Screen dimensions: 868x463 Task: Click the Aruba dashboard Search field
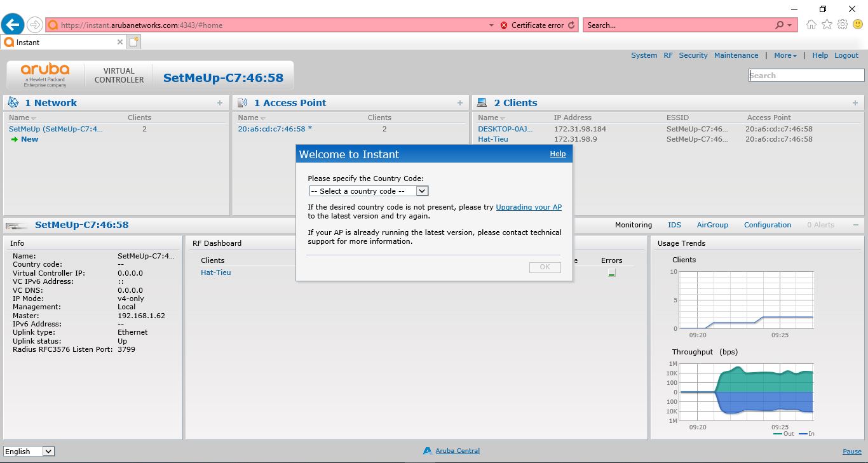click(806, 76)
